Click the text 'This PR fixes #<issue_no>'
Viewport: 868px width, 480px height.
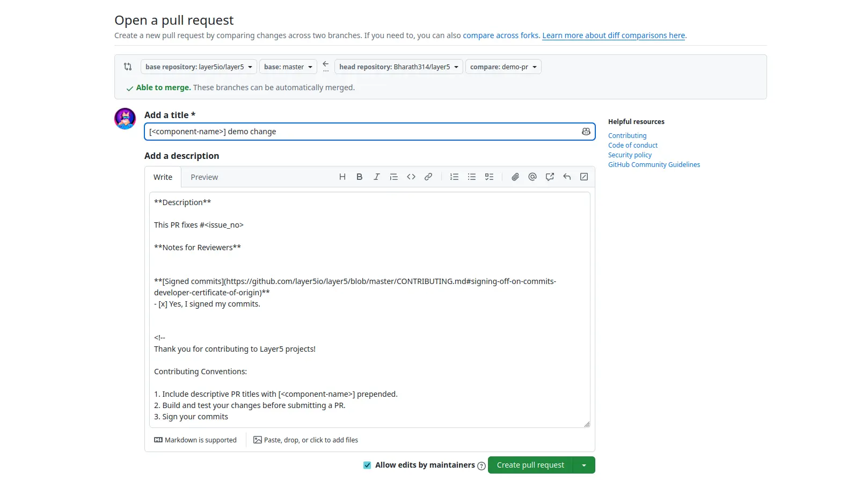pyautogui.click(x=199, y=225)
